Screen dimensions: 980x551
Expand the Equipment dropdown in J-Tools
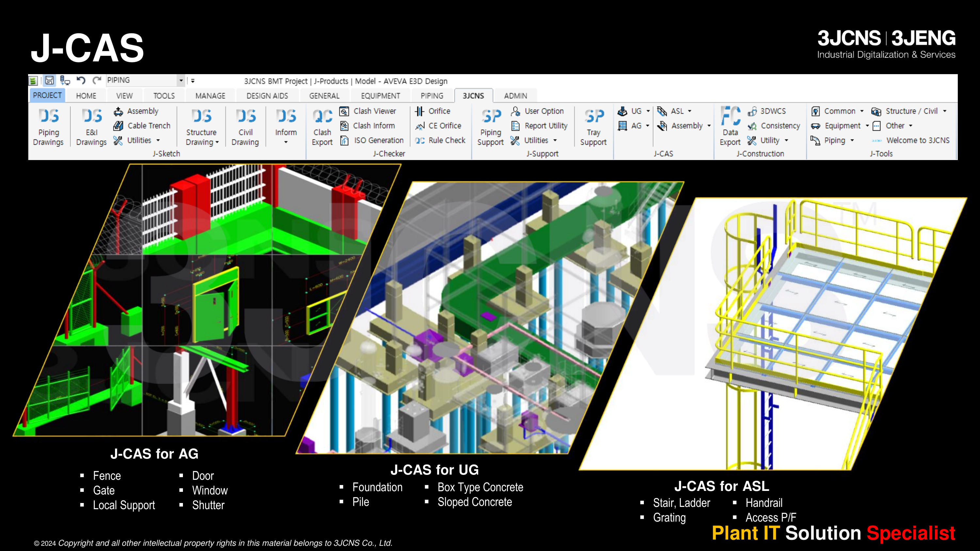point(867,125)
